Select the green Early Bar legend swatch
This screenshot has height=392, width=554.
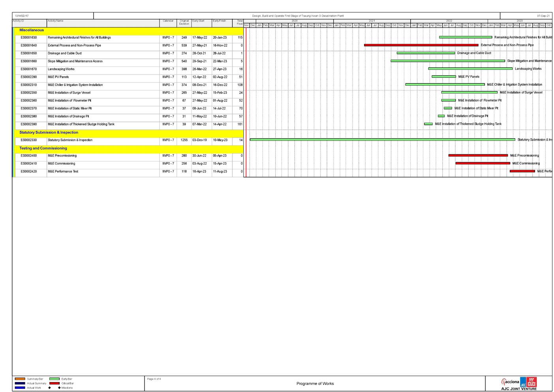pyautogui.click(x=54, y=379)
